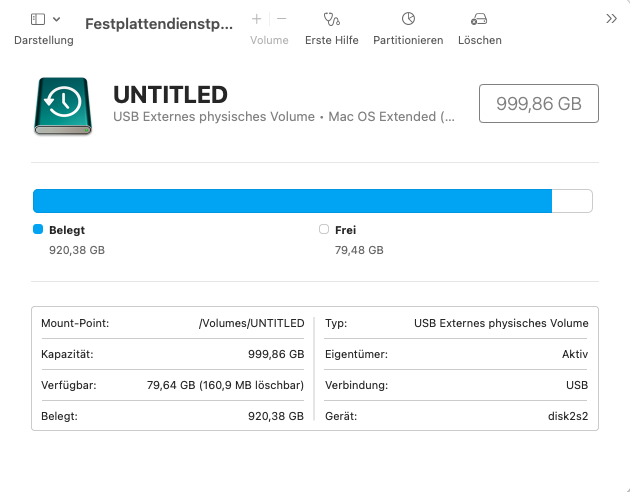Click the Partitionieren toolbar label
Viewport: 630px width, 492px height.
click(408, 40)
